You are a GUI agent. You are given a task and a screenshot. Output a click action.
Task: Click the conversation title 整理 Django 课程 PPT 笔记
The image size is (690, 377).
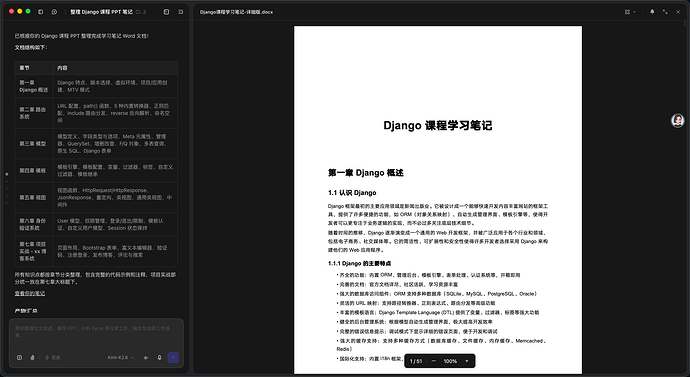(101, 12)
